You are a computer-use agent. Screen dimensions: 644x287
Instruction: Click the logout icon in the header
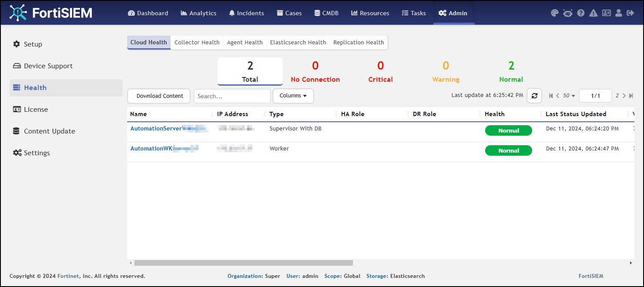pyautogui.click(x=631, y=13)
